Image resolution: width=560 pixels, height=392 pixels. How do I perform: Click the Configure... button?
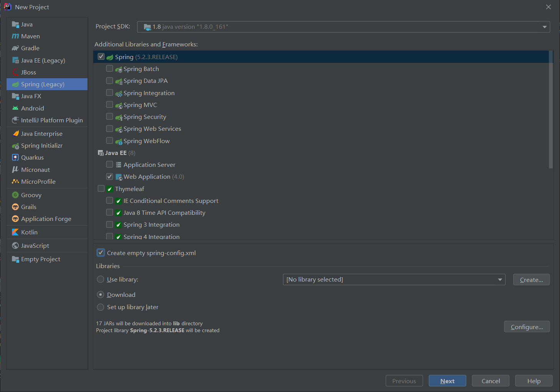[527, 327]
